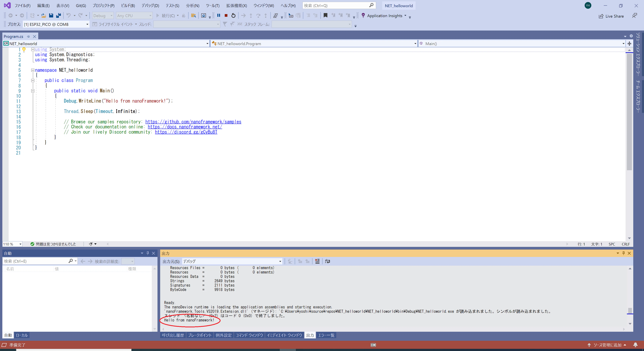Open the Live Share button
The height and width of the screenshot is (351, 644).
(611, 16)
